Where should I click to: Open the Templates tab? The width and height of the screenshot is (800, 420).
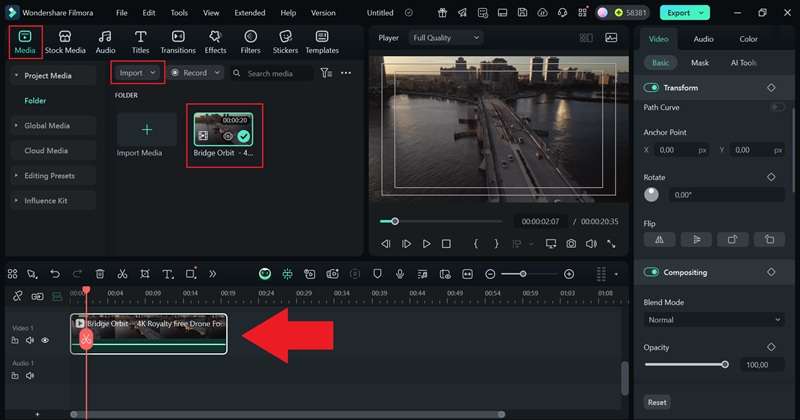(322, 42)
